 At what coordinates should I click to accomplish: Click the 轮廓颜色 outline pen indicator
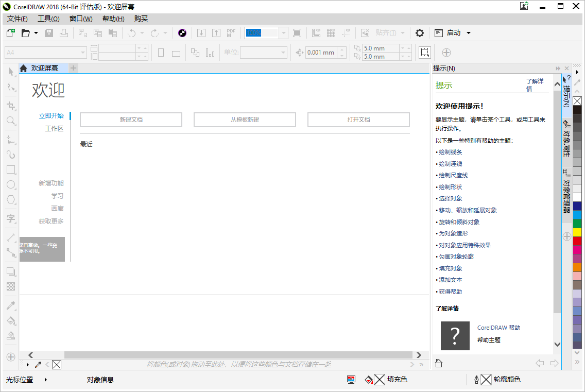[497, 380]
